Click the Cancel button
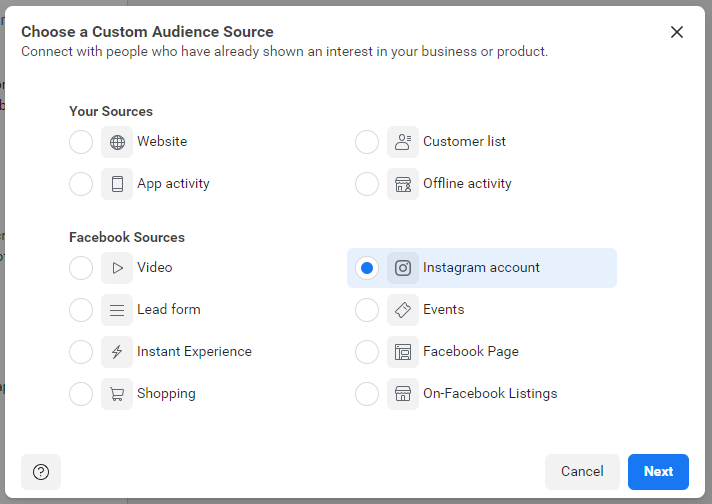This screenshot has width=712, height=504. (x=582, y=472)
